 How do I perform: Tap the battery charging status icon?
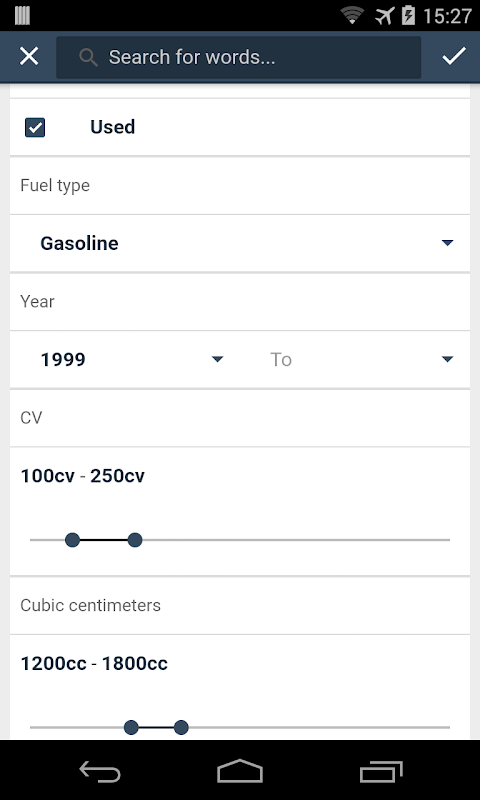click(x=408, y=15)
